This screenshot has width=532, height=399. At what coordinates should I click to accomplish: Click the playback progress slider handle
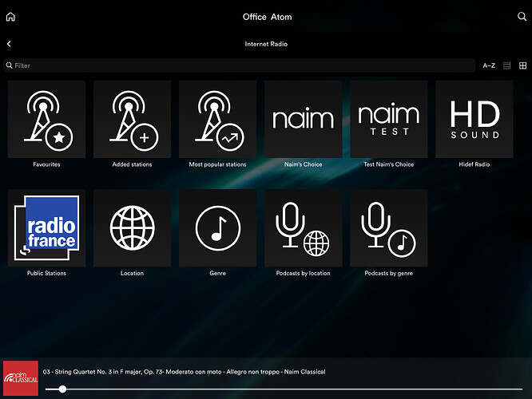tap(62, 389)
